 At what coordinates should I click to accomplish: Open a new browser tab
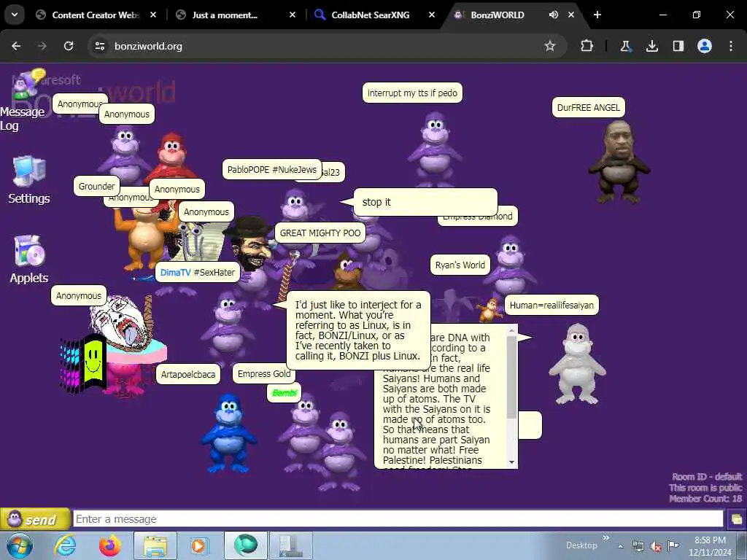point(597,15)
